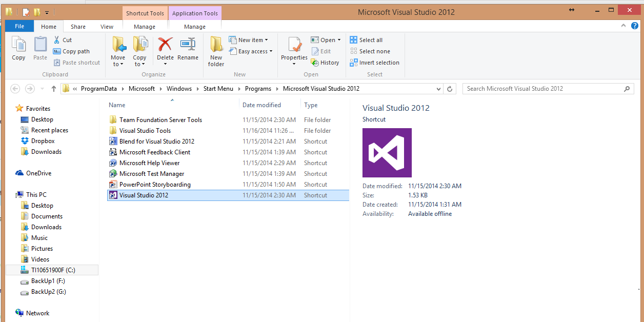Open file History from ribbon
This screenshot has height=322, width=644.
[325, 63]
